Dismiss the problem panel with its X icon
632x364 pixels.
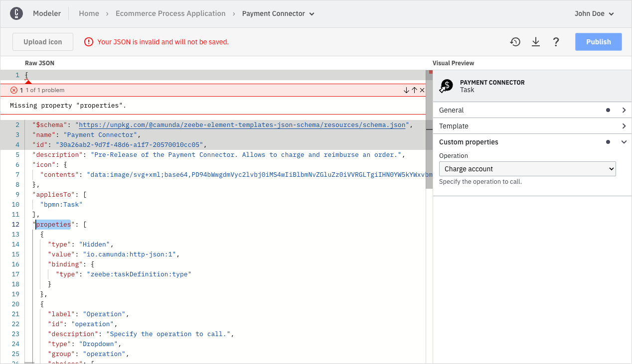422,90
